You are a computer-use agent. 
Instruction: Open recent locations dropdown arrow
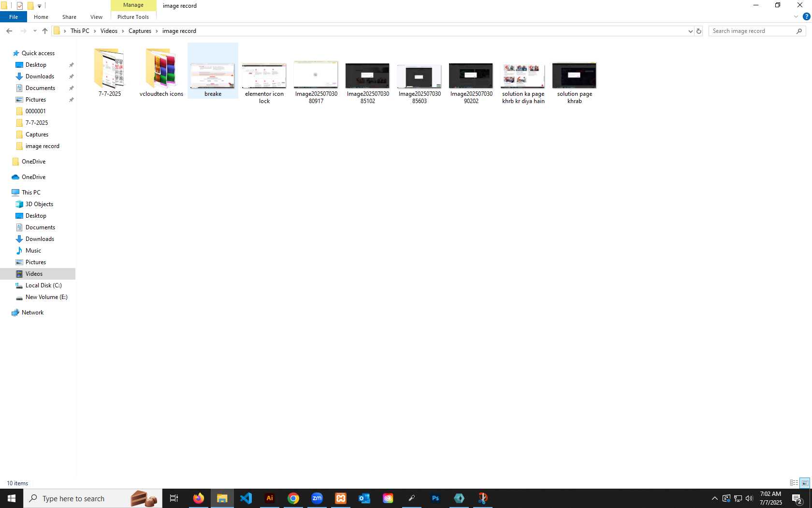[x=35, y=31]
